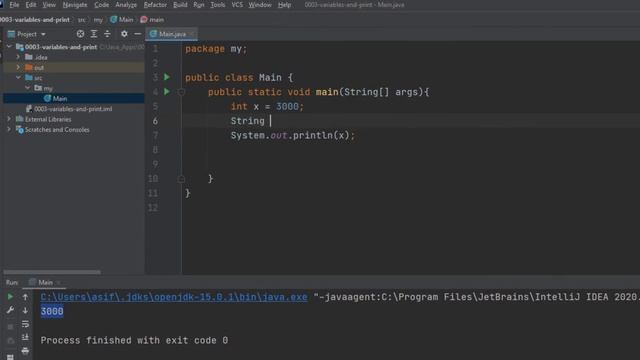Toggle scroll to end in console
The height and width of the screenshot is (360, 640).
click(25, 337)
